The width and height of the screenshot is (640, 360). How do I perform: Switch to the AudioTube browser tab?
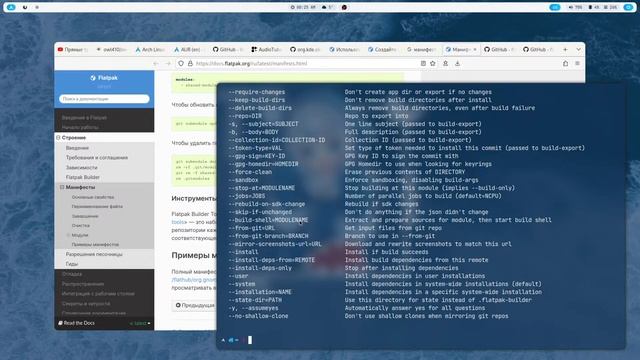pos(266,49)
